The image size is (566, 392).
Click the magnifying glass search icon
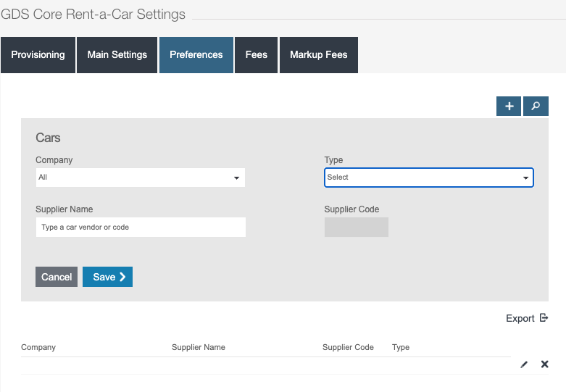(536, 107)
